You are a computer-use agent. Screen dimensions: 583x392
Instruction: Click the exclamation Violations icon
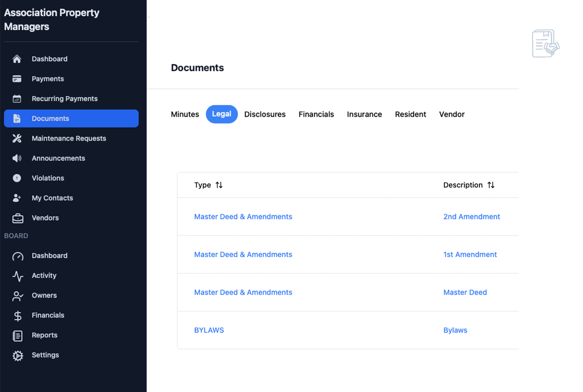[x=17, y=178]
